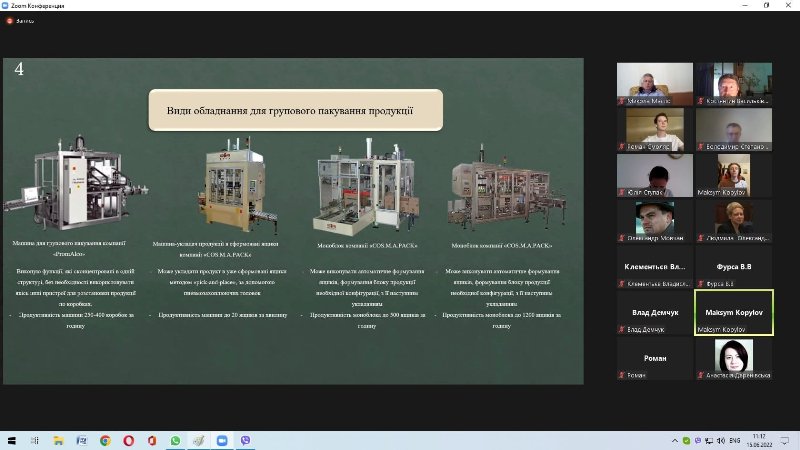Select the Фурса В.В participant tile
The width and height of the screenshot is (800, 450).
(734, 266)
